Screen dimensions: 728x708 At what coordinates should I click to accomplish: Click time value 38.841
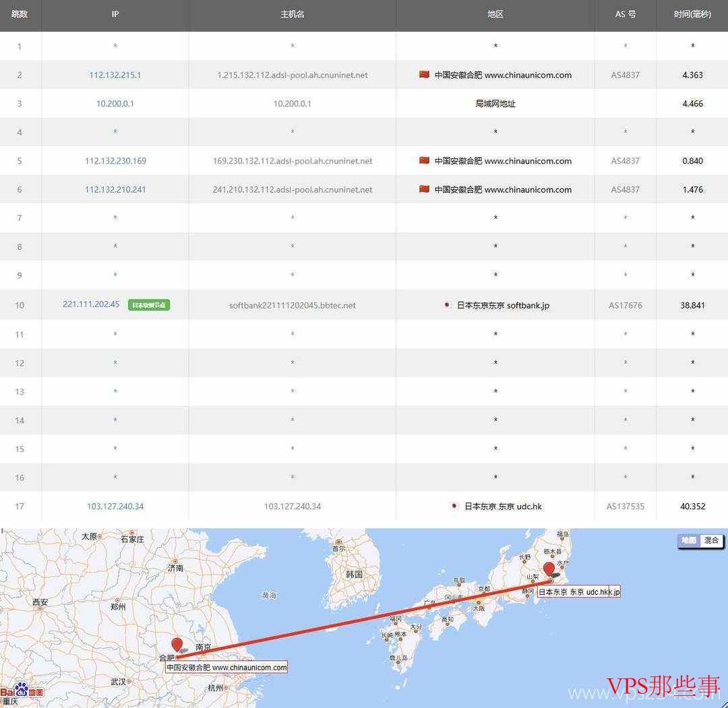pos(692,305)
